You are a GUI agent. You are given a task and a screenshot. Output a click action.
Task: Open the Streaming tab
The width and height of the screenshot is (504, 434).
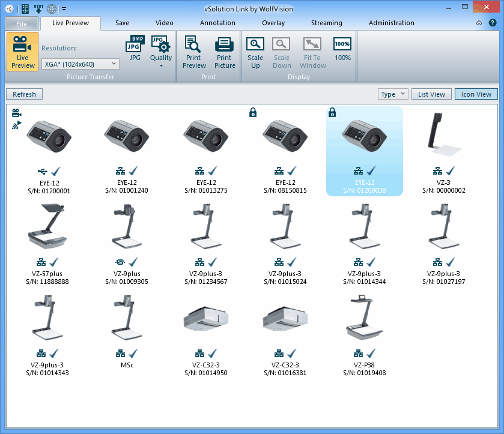[x=327, y=23]
